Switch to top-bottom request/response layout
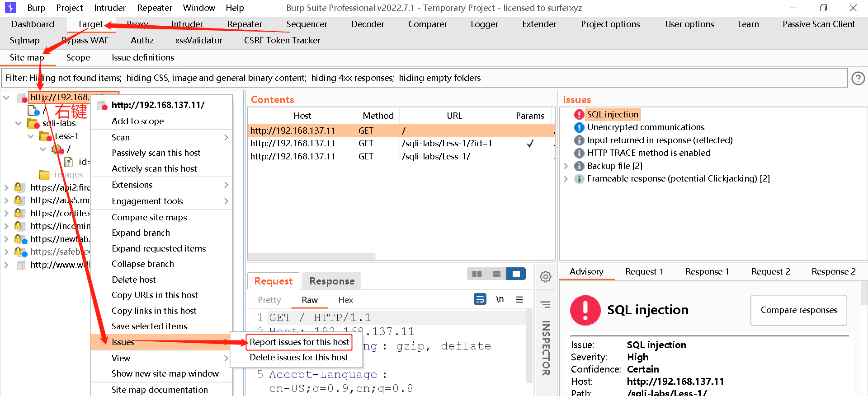 (496, 274)
